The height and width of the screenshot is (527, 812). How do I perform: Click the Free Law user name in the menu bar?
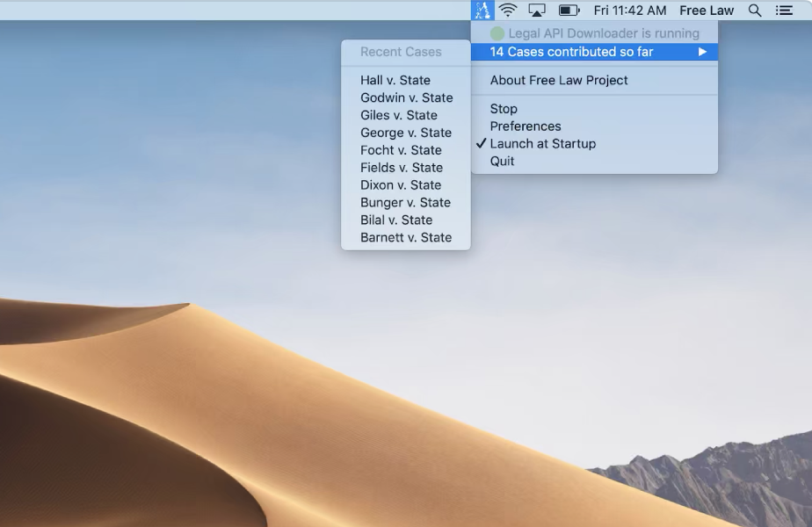point(707,11)
